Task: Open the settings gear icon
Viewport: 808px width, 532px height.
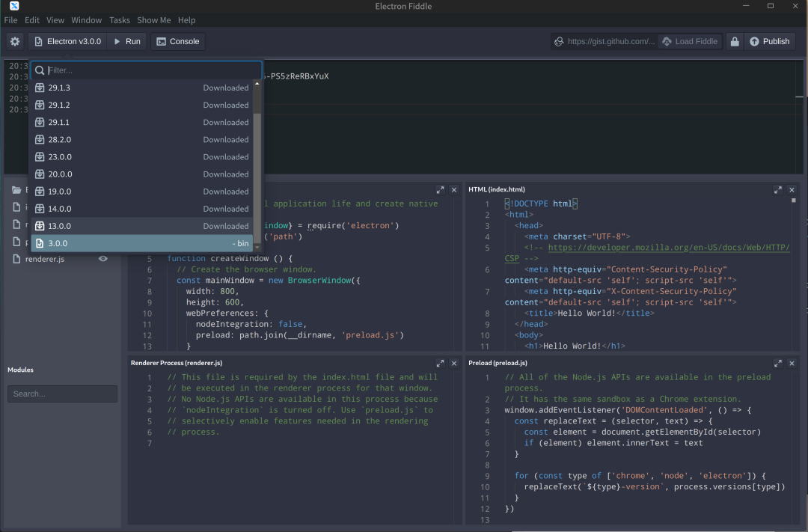Action: coord(15,42)
